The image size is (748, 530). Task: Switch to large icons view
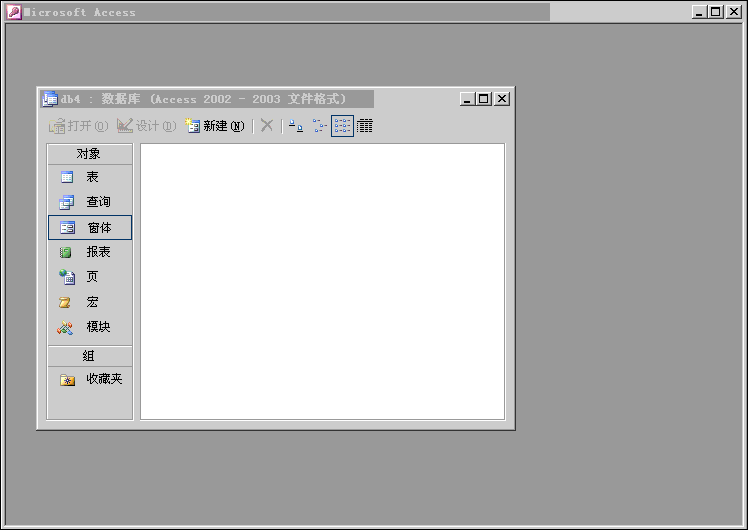(x=296, y=126)
